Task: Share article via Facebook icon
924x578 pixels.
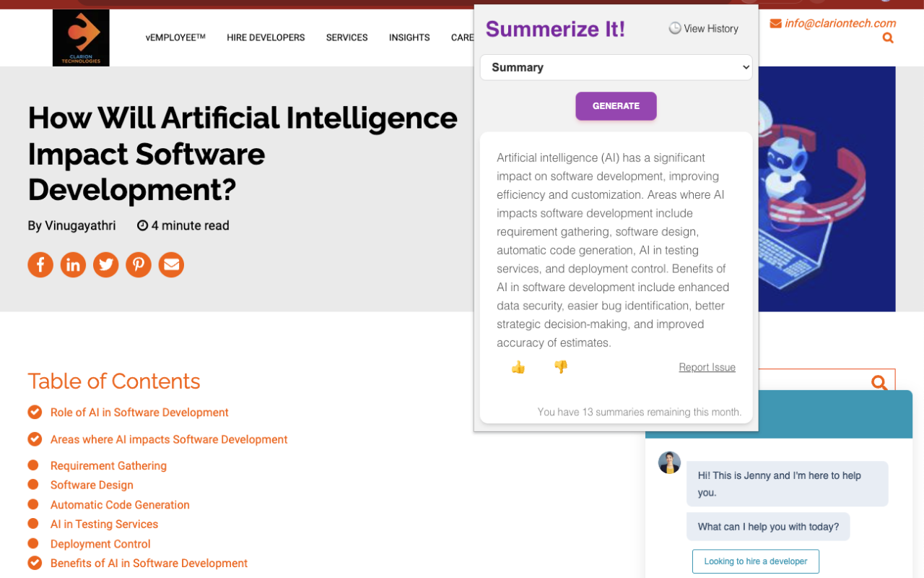Action: (x=40, y=264)
